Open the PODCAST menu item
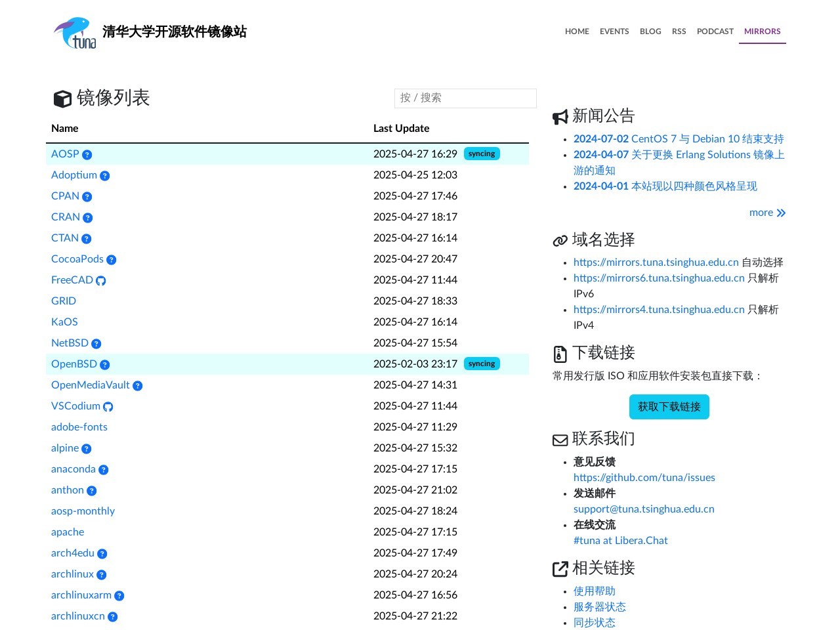Viewport: 840px width, 630px height. 715,31
